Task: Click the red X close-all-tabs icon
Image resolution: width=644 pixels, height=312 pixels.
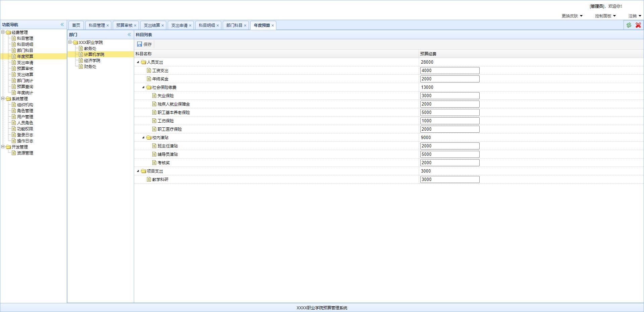Action: pos(638,25)
